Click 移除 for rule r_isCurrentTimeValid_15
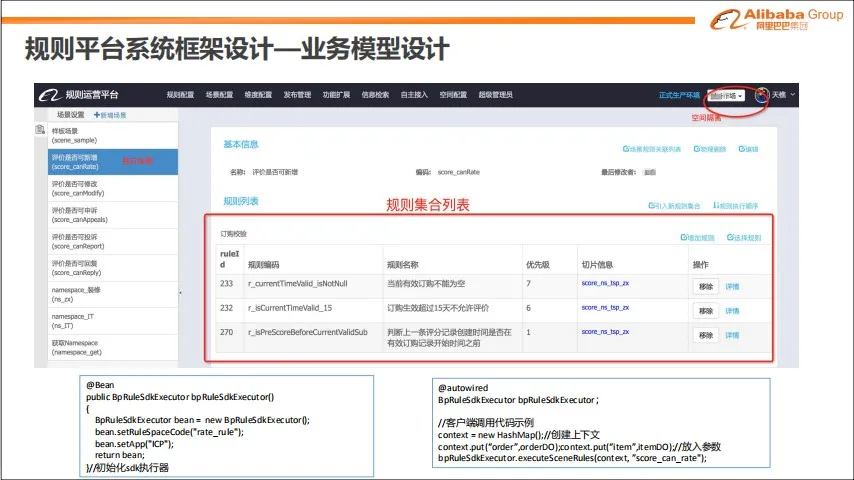 [x=705, y=310]
